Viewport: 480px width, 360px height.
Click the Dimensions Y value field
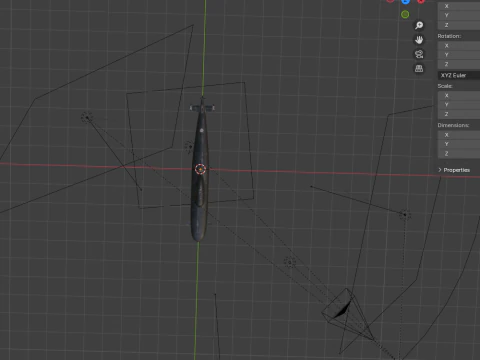pos(459,144)
